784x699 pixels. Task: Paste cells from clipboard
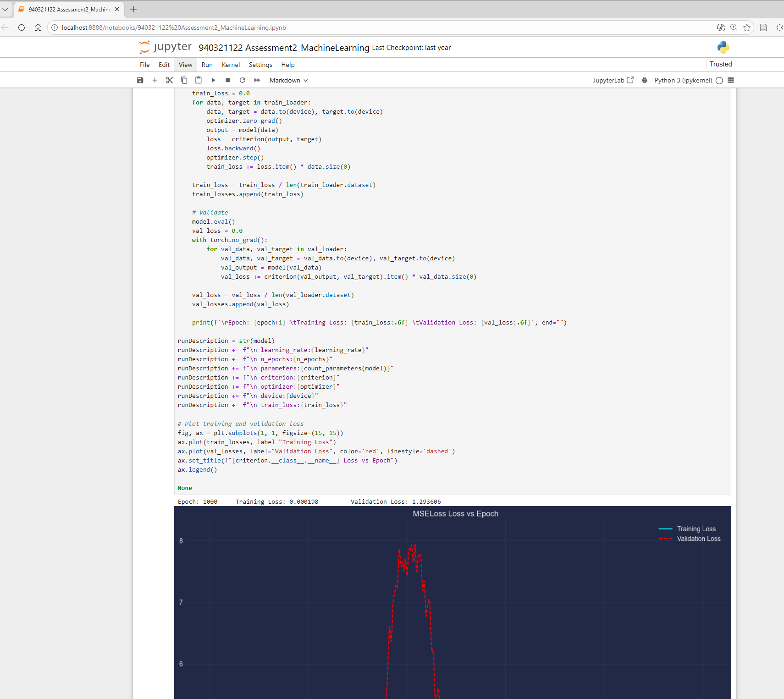pyautogui.click(x=199, y=80)
